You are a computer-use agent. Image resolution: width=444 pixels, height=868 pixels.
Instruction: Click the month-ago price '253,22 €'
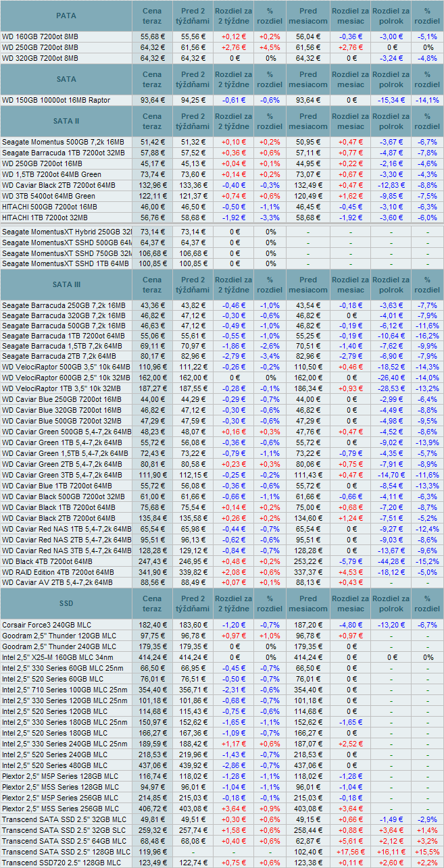[x=310, y=562]
